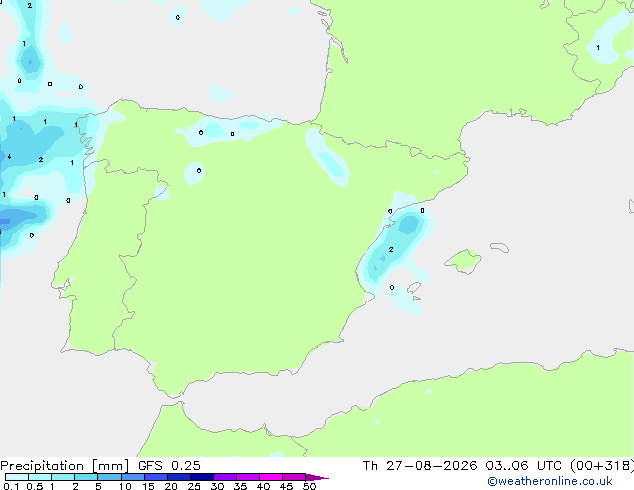Click the '03..06 UTC' time range text
The width and height of the screenshot is (634, 490).
point(523,466)
